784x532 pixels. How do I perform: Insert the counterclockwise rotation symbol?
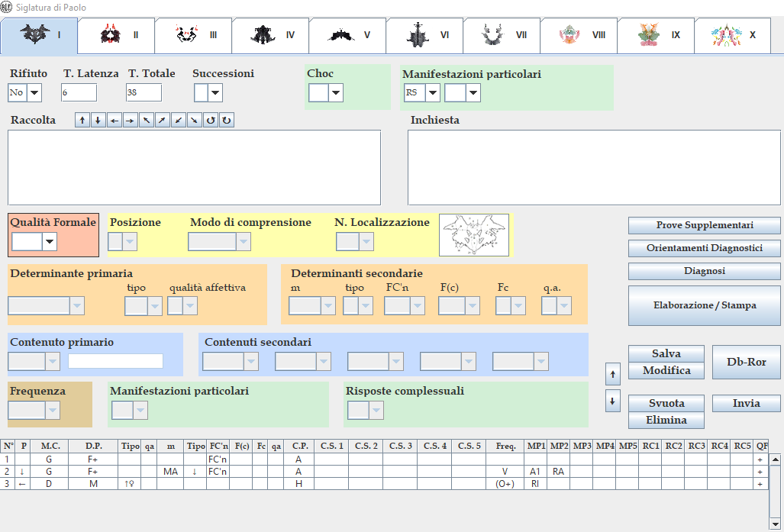tap(211, 120)
